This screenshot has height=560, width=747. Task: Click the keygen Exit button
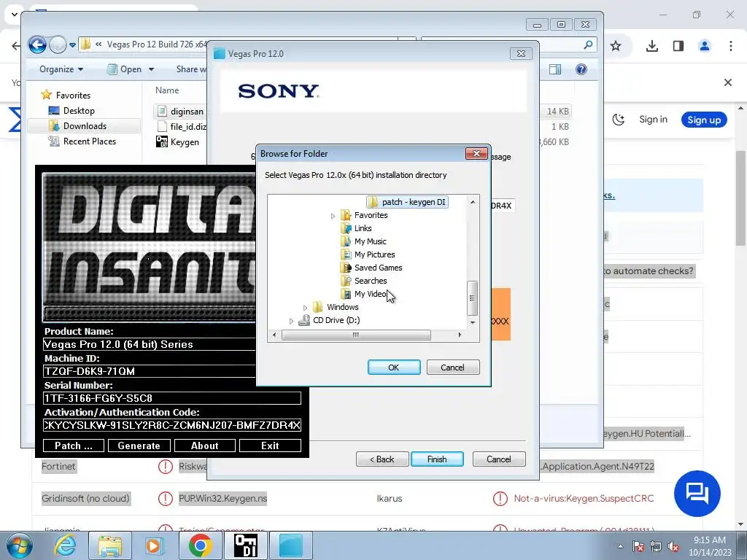pos(270,446)
